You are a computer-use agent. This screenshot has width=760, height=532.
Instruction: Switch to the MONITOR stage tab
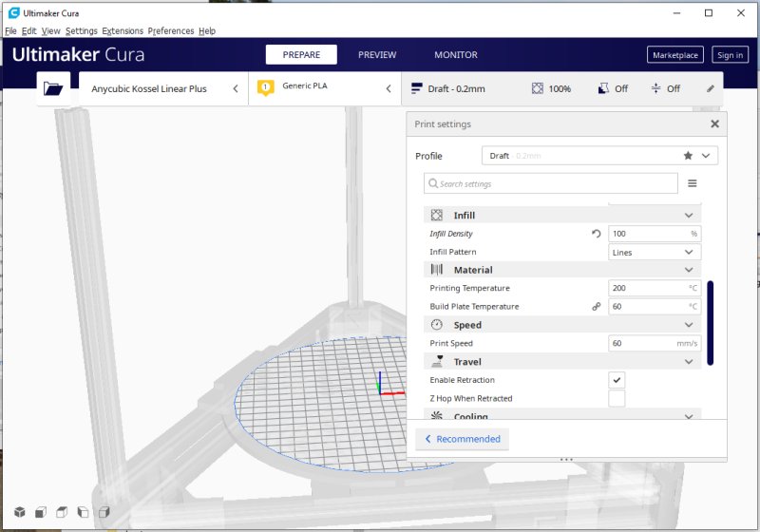(x=456, y=55)
